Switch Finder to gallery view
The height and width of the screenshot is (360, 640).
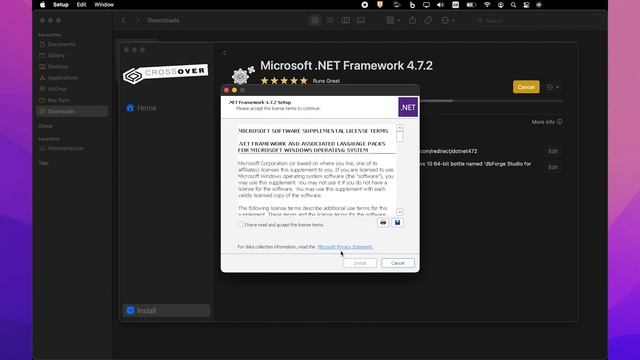point(361,20)
